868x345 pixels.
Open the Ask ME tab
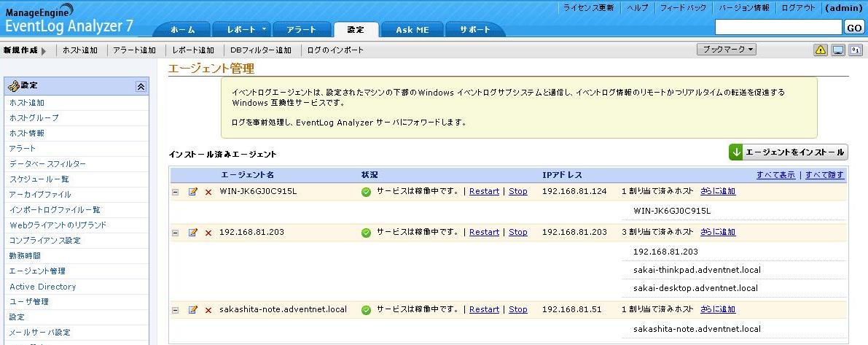click(413, 30)
